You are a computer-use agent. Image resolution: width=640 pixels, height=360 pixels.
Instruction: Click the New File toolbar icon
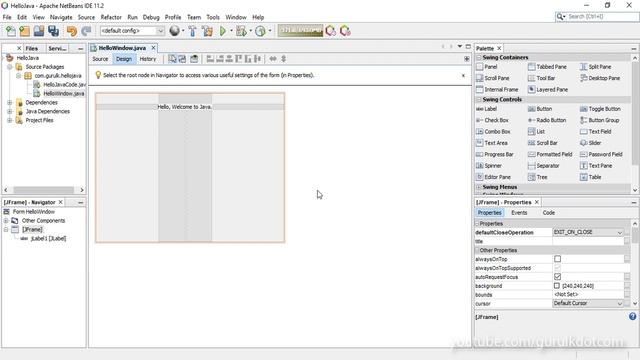pyautogui.click(x=11, y=31)
